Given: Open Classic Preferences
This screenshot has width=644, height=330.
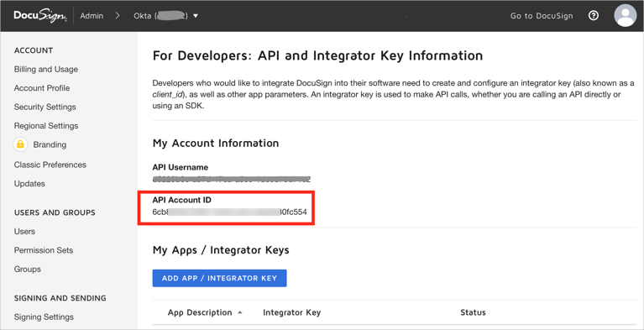Looking at the screenshot, I should click(x=50, y=165).
